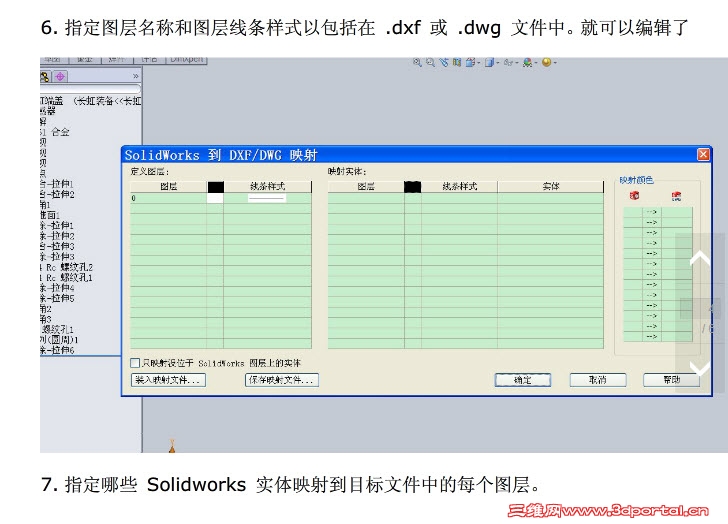Click the 图层 header under 映射实体

click(x=366, y=187)
